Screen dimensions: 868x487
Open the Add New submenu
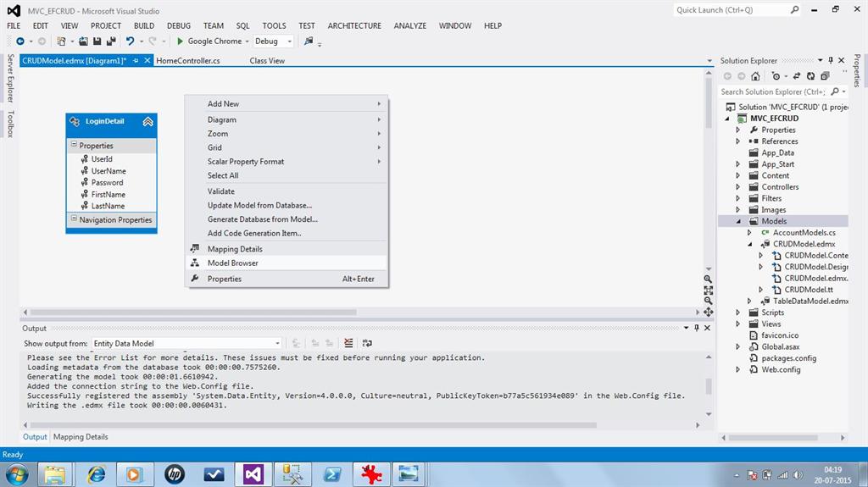[287, 104]
